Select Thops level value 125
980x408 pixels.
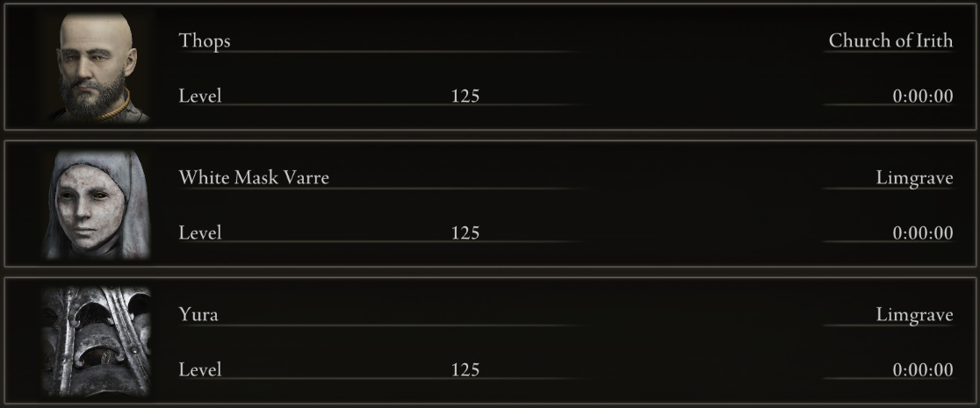(465, 97)
